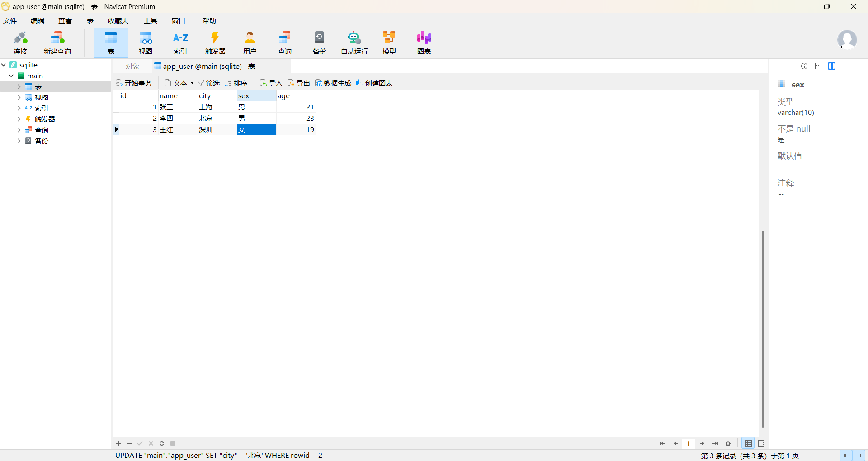Add a record with the plus button
868x461 pixels.
tap(118, 443)
